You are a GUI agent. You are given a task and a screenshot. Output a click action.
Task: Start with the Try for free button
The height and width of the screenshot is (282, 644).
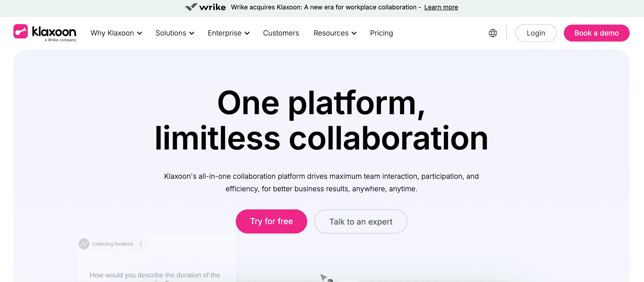click(x=271, y=221)
